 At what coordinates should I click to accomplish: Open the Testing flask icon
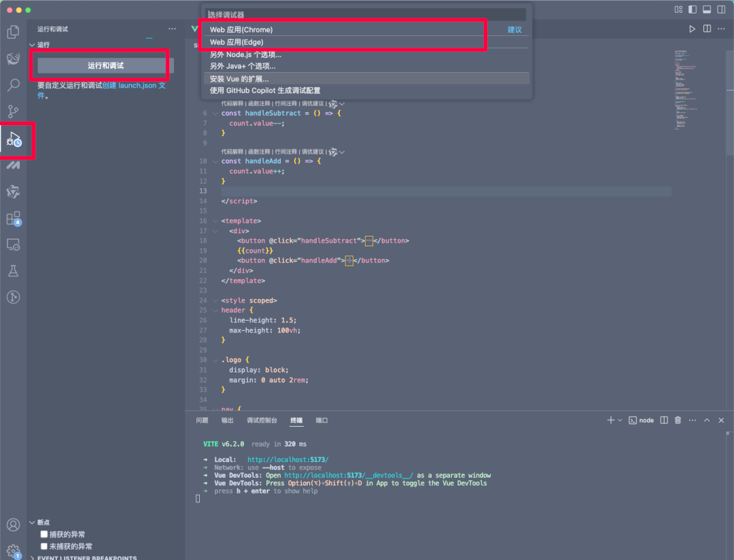click(x=13, y=270)
